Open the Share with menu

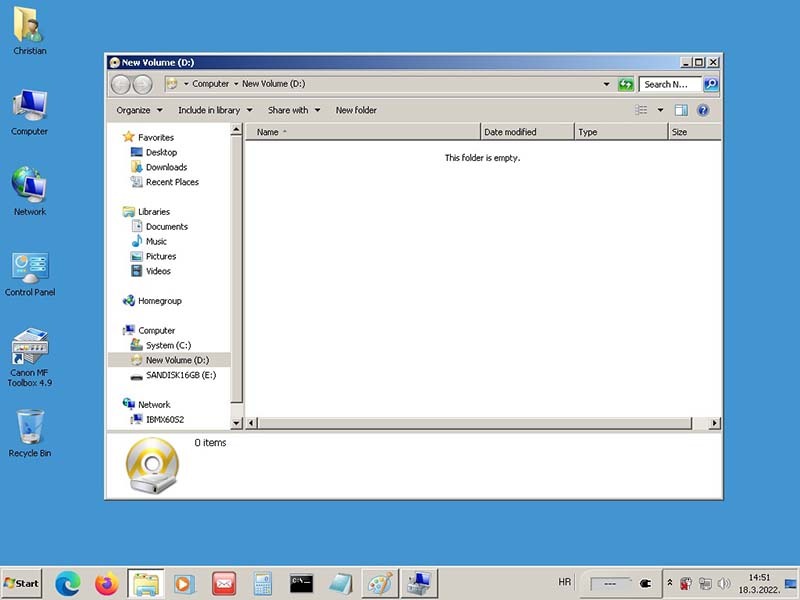tap(294, 110)
